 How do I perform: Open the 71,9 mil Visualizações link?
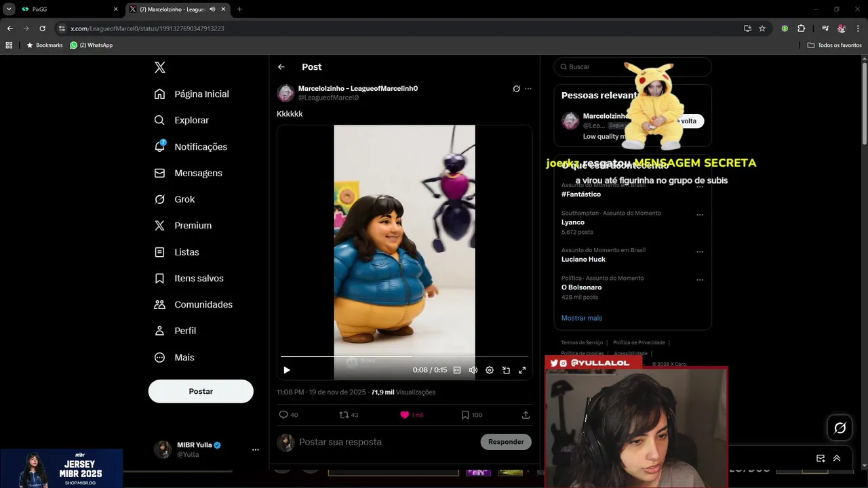click(x=403, y=392)
